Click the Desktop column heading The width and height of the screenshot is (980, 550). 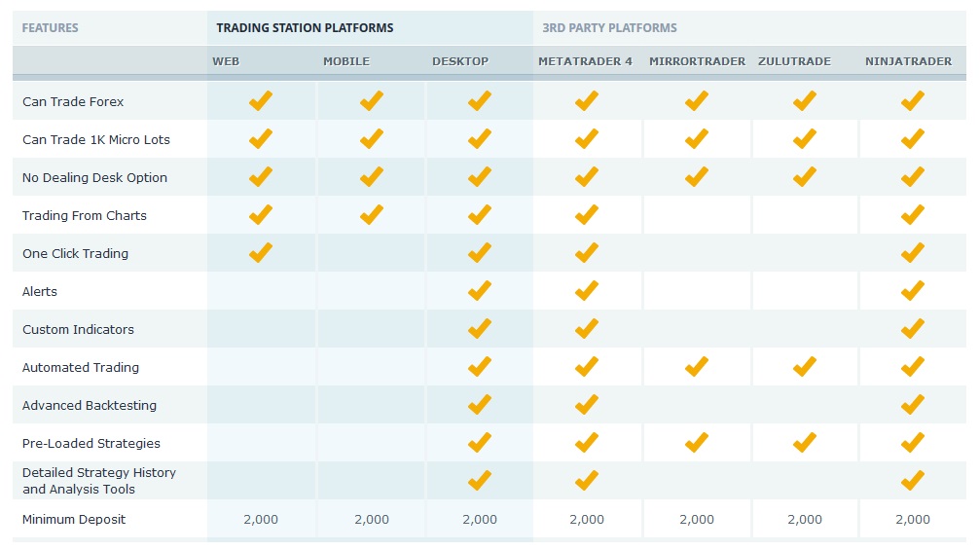tap(460, 61)
